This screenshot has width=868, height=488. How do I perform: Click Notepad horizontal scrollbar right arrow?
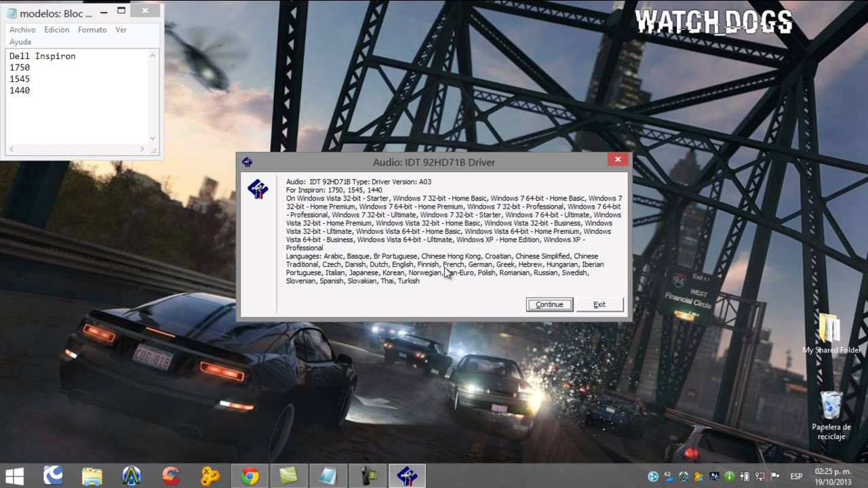(142, 149)
